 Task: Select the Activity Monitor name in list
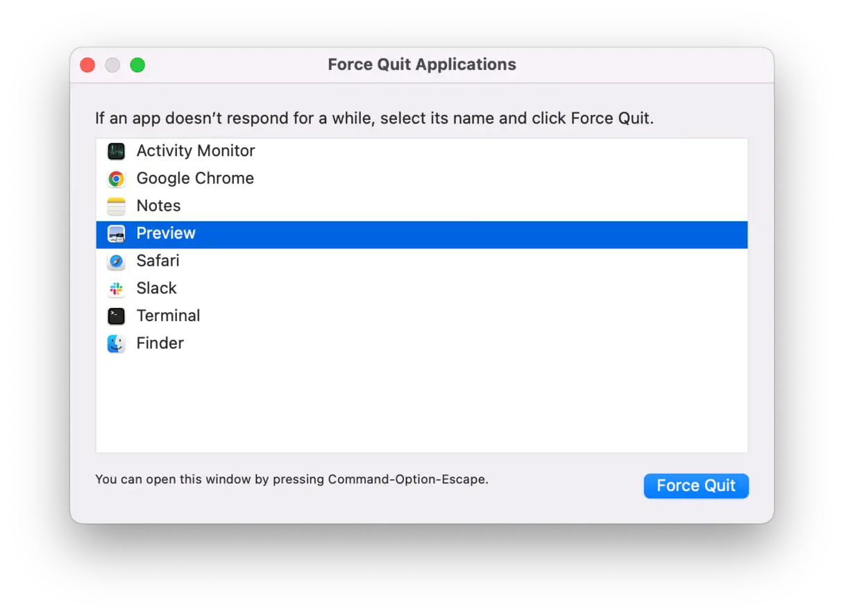pyautogui.click(x=195, y=151)
